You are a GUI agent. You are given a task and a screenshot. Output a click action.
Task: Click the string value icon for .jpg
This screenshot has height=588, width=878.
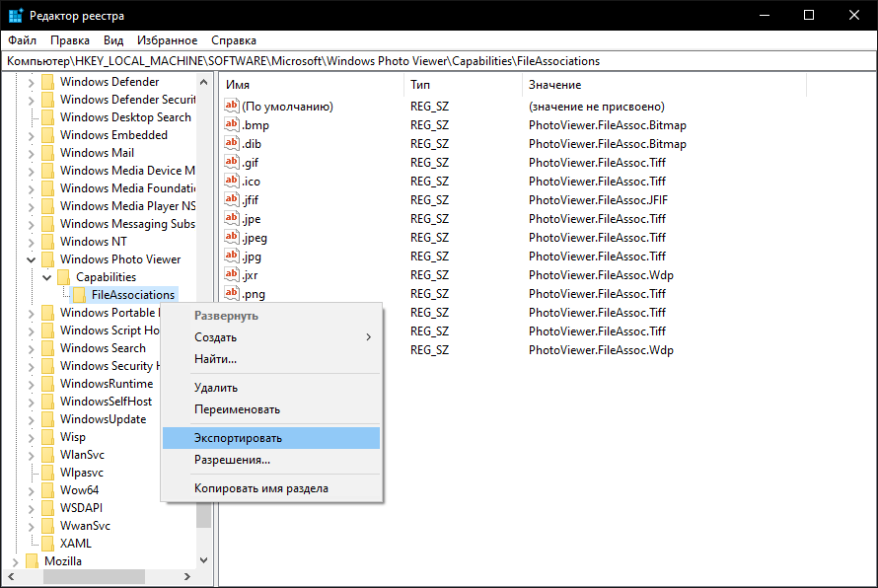pos(232,256)
